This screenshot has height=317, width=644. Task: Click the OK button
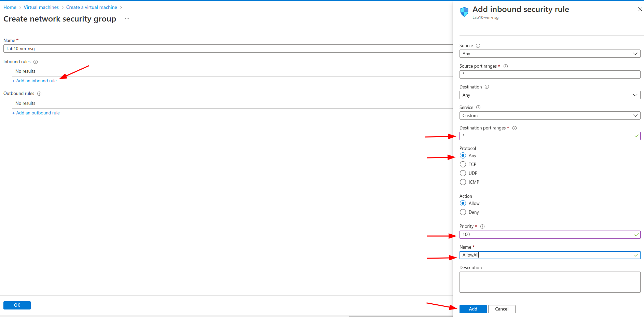pos(17,305)
